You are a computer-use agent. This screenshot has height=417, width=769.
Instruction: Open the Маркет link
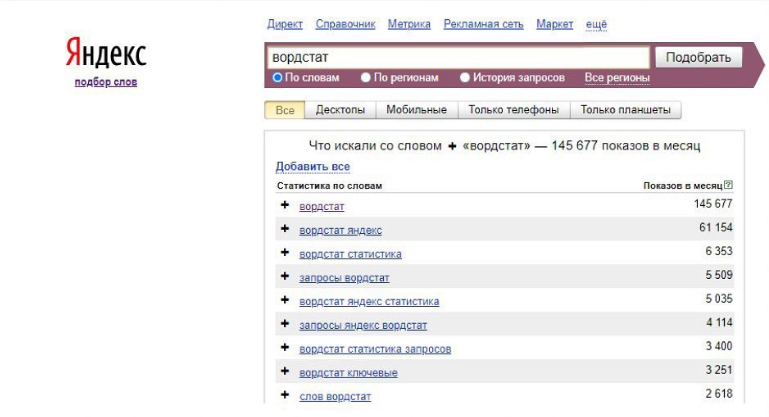point(555,24)
